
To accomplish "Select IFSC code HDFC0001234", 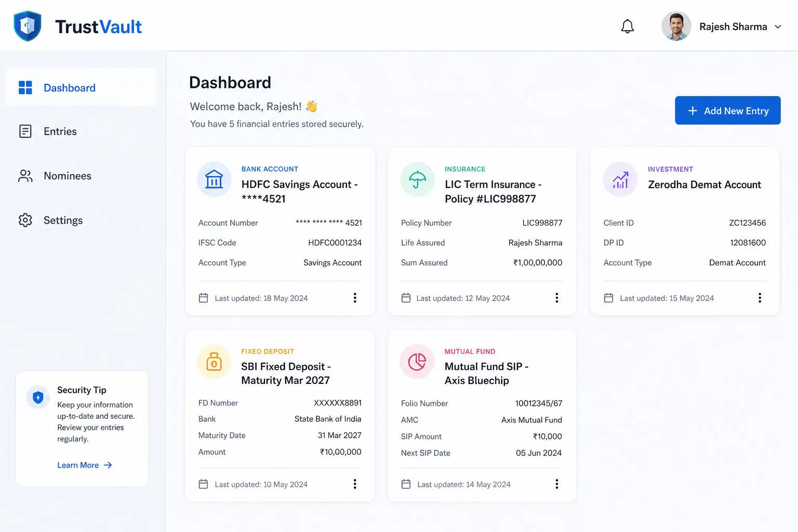I will pos(335,243).
